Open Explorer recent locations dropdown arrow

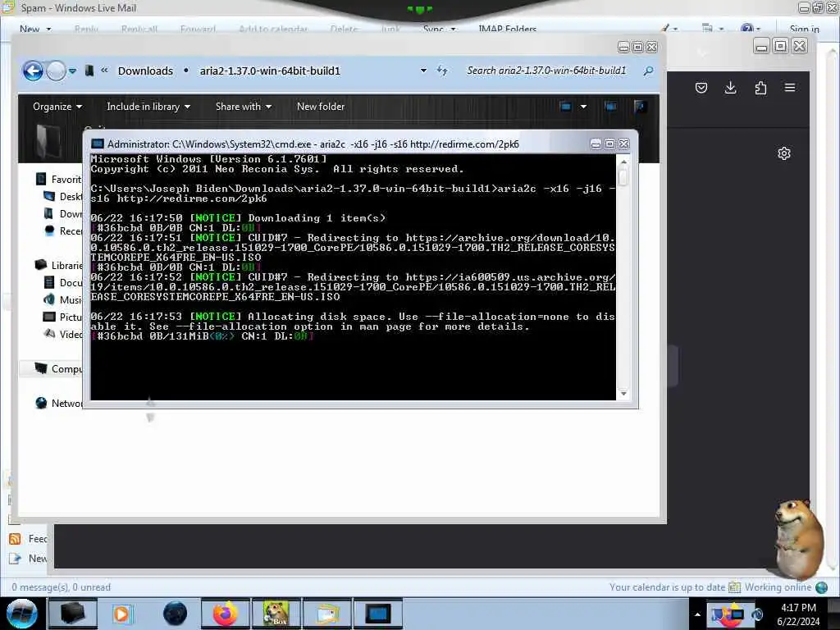click(x=73, y=71)
